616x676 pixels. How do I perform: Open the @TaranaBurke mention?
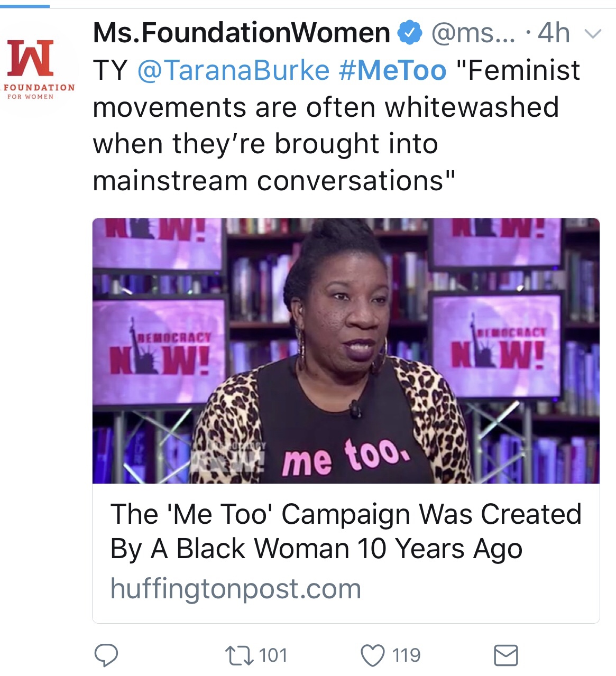pyautogui.click(x=233, y=70)
